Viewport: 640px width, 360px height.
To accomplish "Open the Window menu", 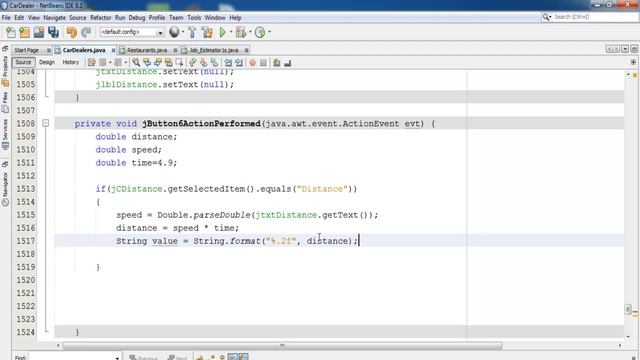I will point(215,18).
